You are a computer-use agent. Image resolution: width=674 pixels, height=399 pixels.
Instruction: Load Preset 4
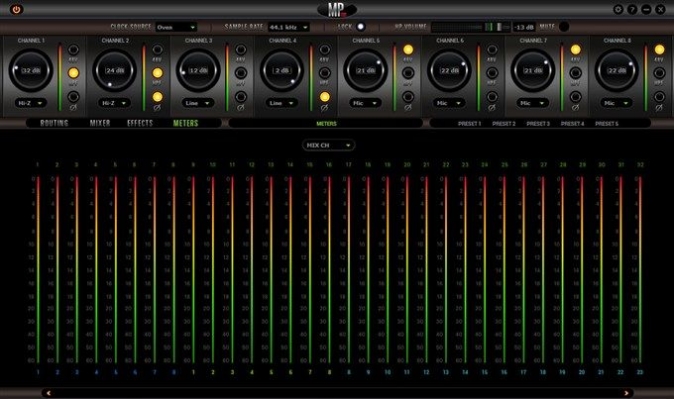(x=573, y=124)
